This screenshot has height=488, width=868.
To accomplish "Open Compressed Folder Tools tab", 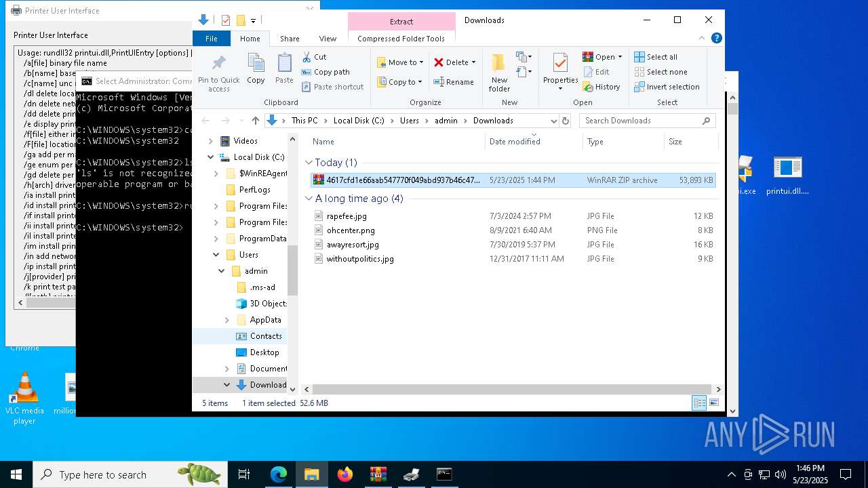I will 401,39.
